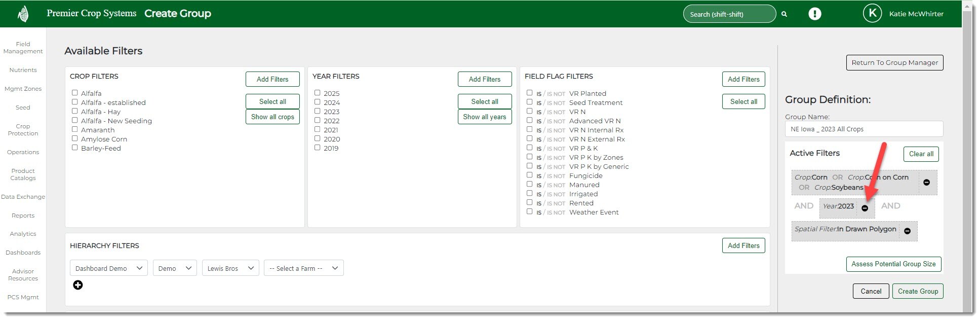Expand the Lewis Bros dropdown
The height and width of the screenshot is (320, 980).
point(230,268)
